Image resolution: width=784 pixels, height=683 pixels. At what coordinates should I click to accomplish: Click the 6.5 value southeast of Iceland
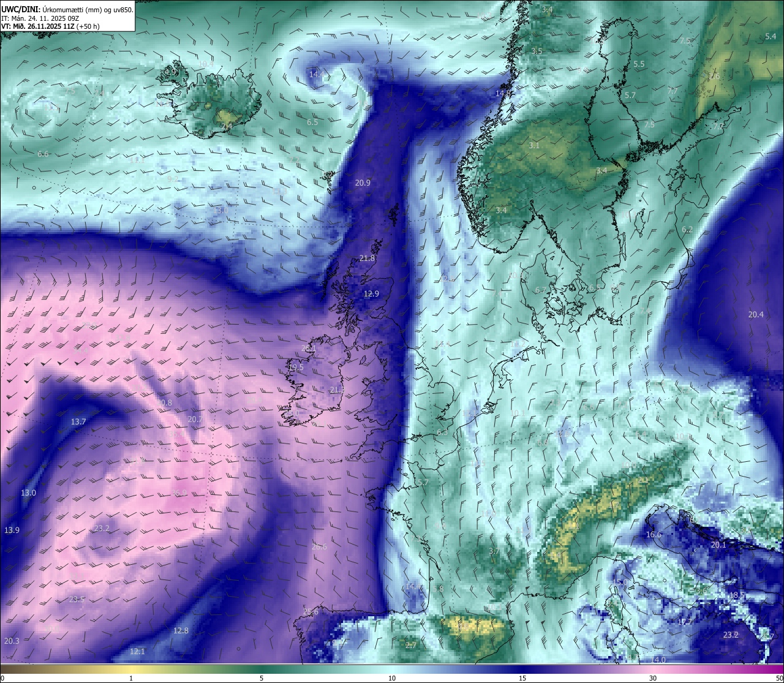(312, 123)
